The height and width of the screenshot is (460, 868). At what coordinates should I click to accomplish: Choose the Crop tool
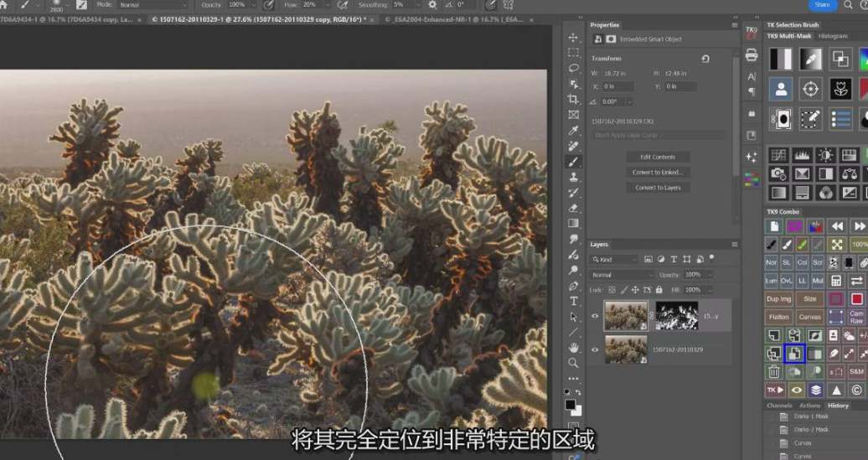click(573, 99)
